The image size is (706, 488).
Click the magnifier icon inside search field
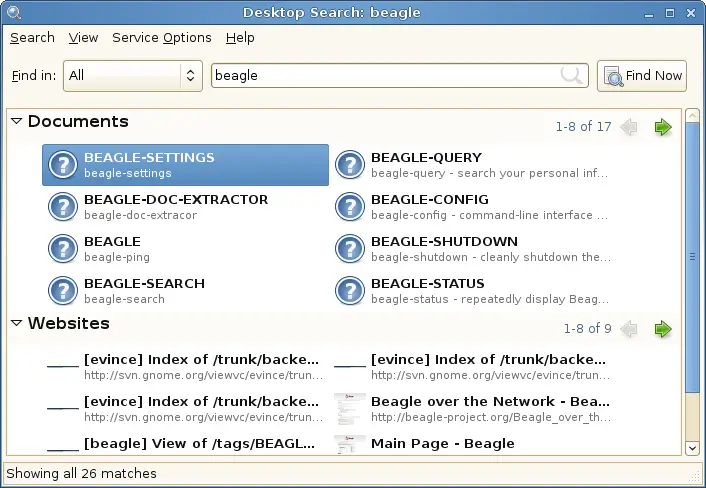pyautogui.click(x=572, y=75)
